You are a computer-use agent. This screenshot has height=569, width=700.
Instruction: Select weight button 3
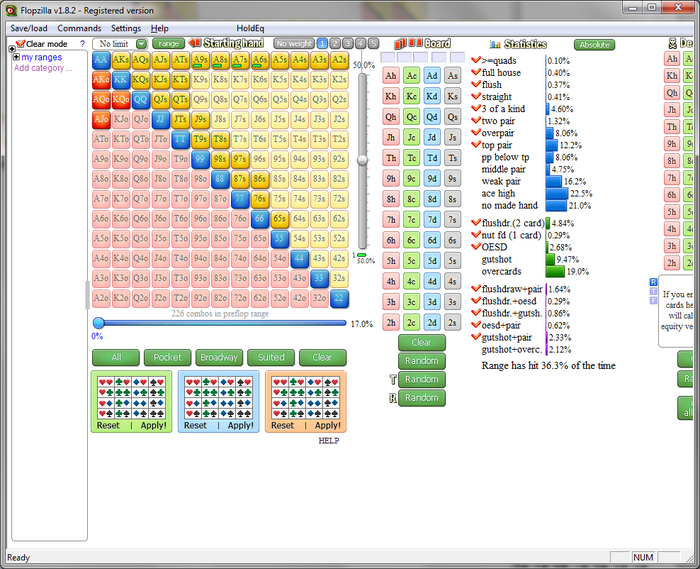348,43
